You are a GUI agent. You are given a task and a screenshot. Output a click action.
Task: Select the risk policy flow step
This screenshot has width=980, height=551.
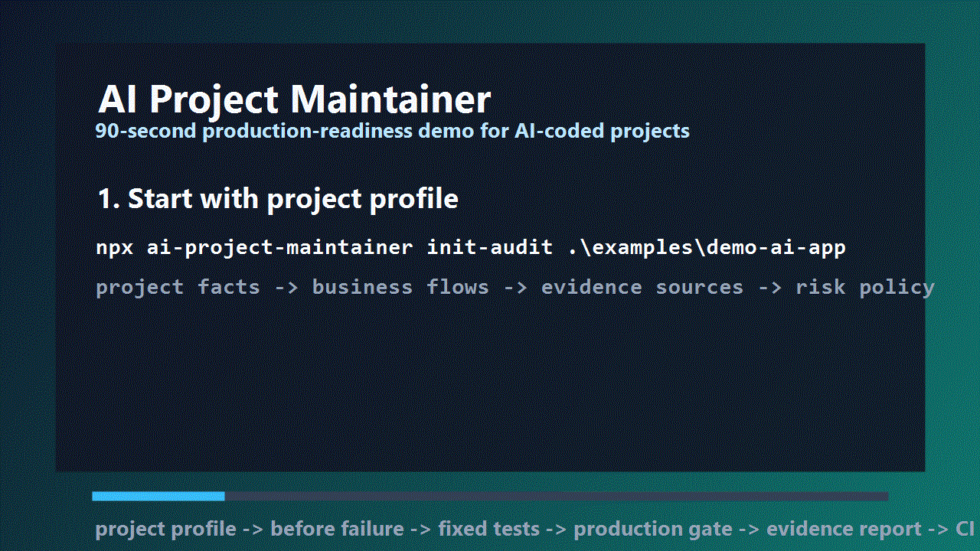(x=865, y=287)
